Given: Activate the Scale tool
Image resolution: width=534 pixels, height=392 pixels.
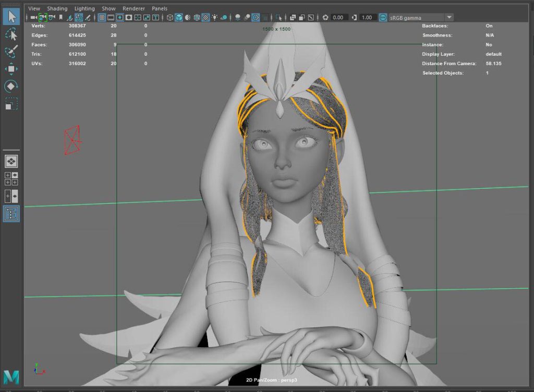Looking at the screenshot, I should click(x=11, y=103).
